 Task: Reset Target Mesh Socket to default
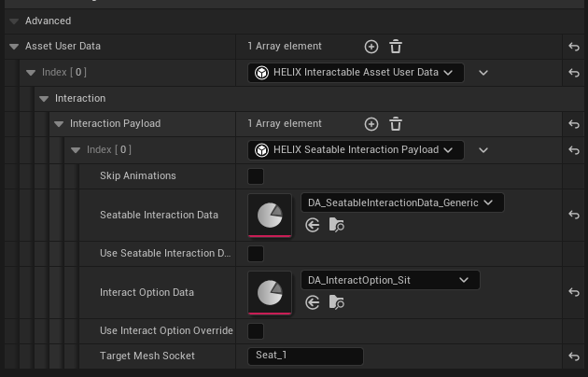(x=574, y=356)
